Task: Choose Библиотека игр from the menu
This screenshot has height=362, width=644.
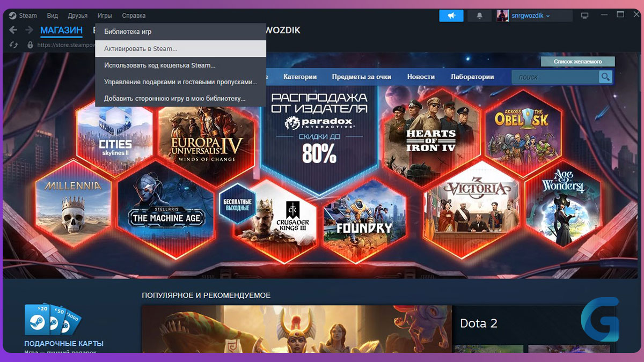Action: tap(181, 32)
